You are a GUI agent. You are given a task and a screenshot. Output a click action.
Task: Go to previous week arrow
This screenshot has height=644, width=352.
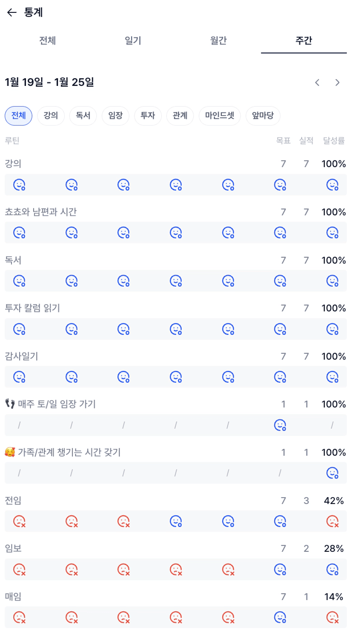point(317,83)
